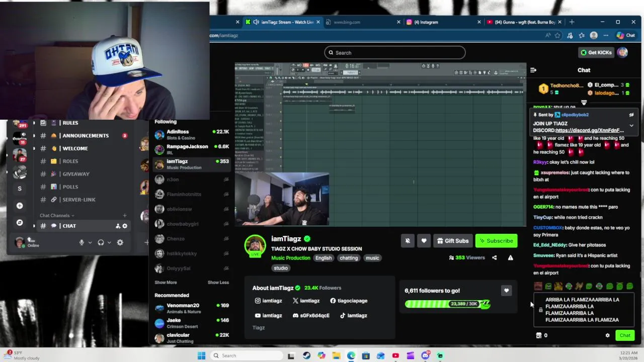
Task: Collapse the Chat Channels category in Discord
Action: [57, 216]
